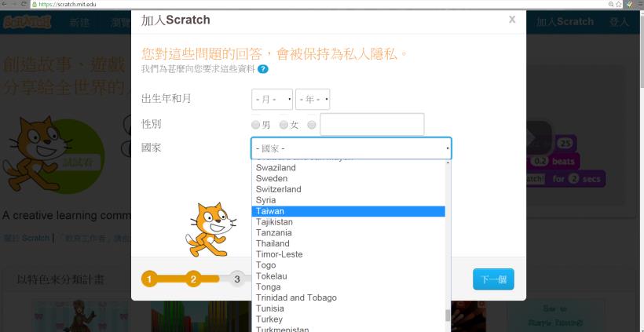Open the 年 birth year dropdown
Screen dimensions: 644x332
[313, 100]
